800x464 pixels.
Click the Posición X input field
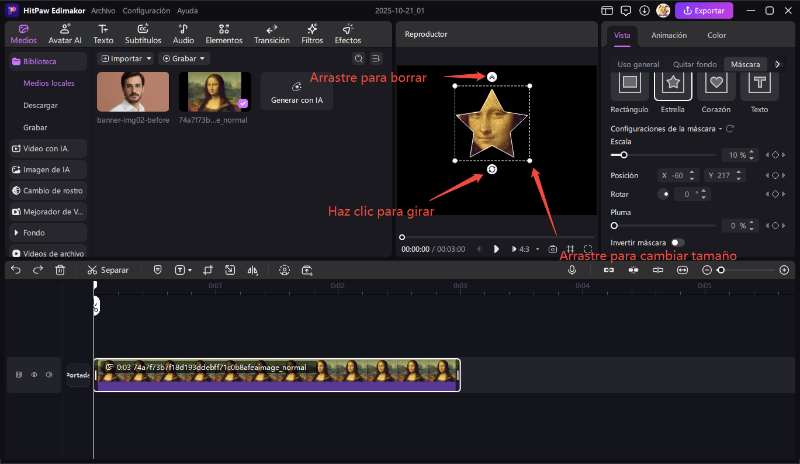click(677, 175)
